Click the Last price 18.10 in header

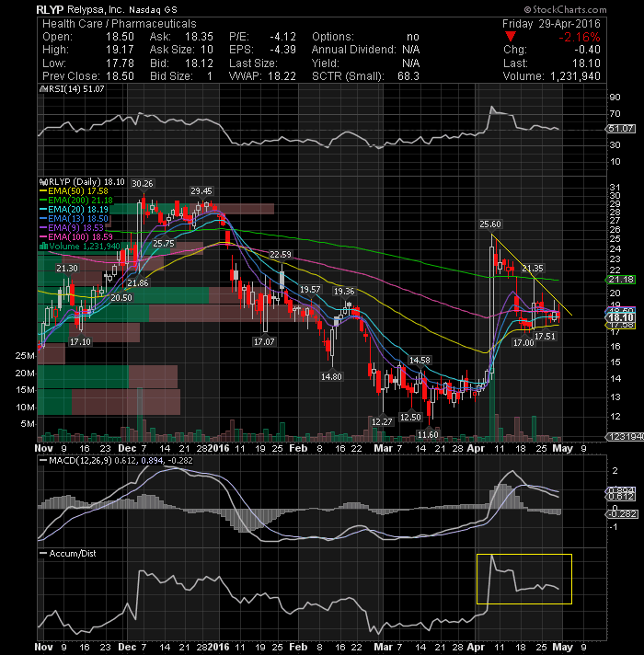coord(586,63)
